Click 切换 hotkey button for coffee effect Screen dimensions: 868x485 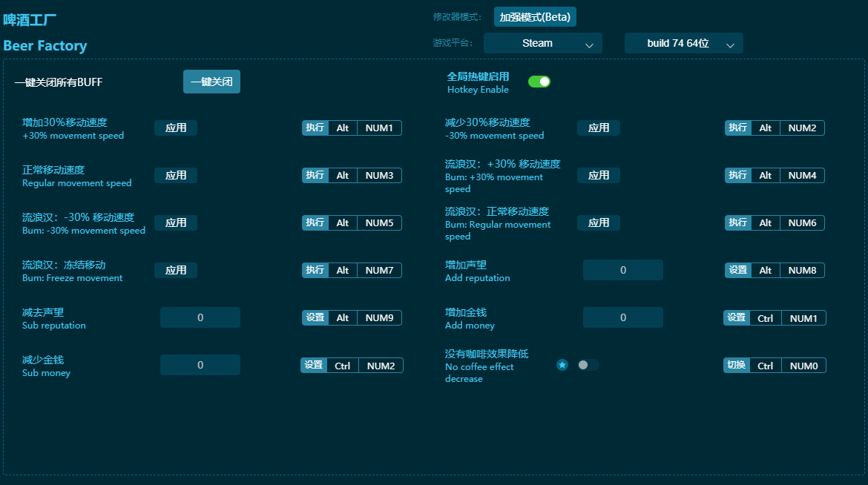point(737,365)
